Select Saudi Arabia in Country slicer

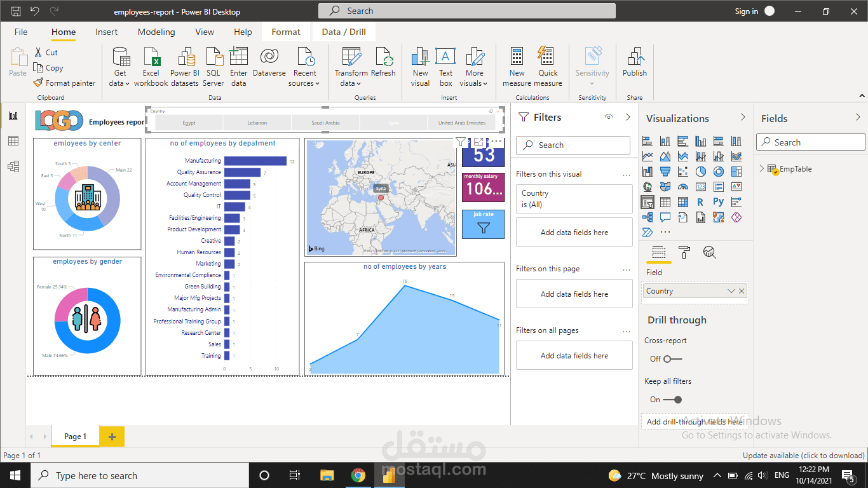[325, 123]
